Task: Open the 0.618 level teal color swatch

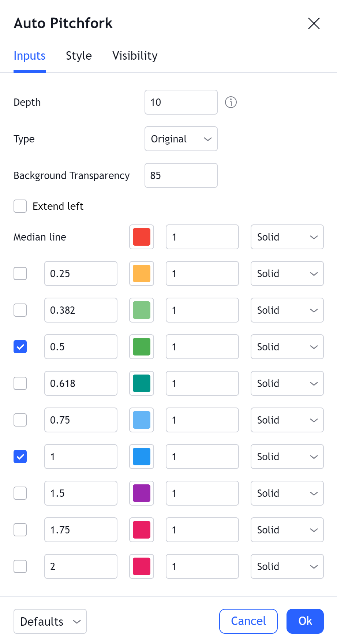Action: 142,383
